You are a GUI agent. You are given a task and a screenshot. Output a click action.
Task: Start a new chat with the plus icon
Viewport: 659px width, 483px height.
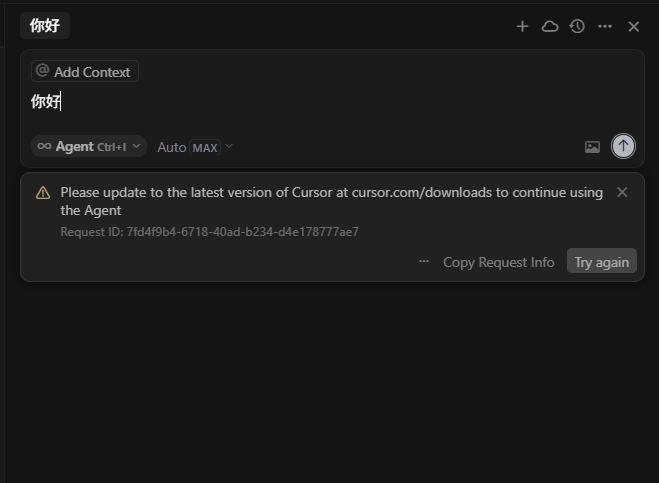pyautogui.click(x=522, y=27)
